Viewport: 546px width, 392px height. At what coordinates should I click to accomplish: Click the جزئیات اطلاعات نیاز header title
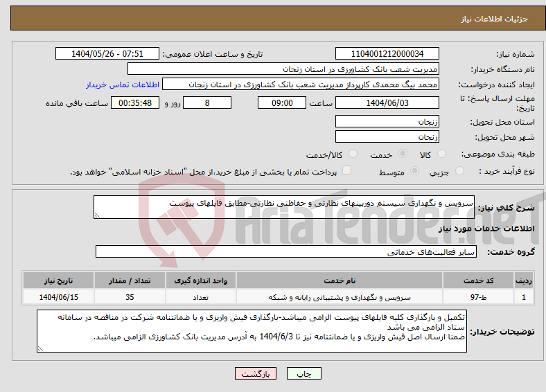495,19
